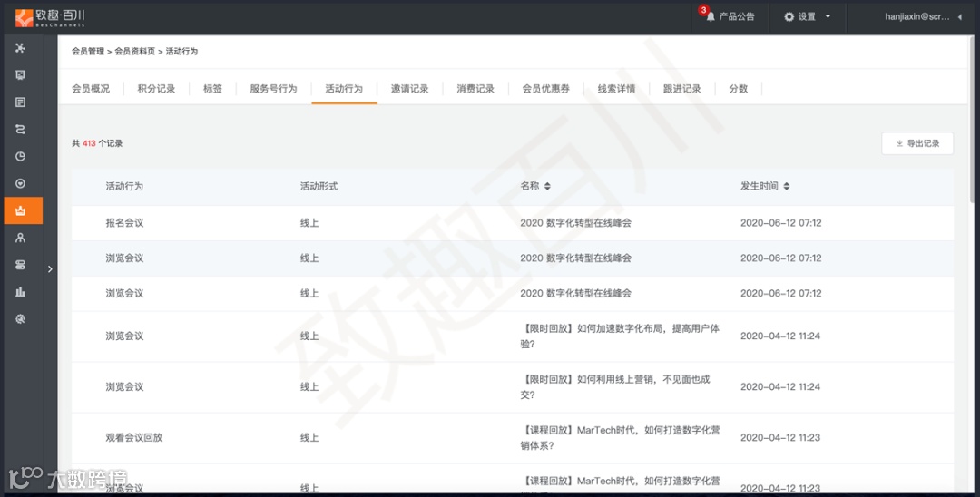Screen dimensions: 980x497
Task: Switch to 邀请记录 tab
Action: pyautogui.click(x=409, y=89)
